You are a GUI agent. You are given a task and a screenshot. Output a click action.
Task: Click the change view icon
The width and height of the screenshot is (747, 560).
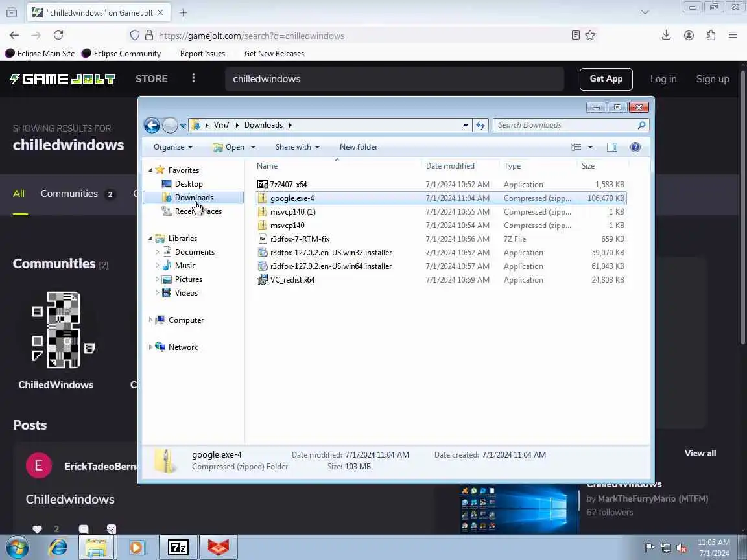(x=576, y=147)
